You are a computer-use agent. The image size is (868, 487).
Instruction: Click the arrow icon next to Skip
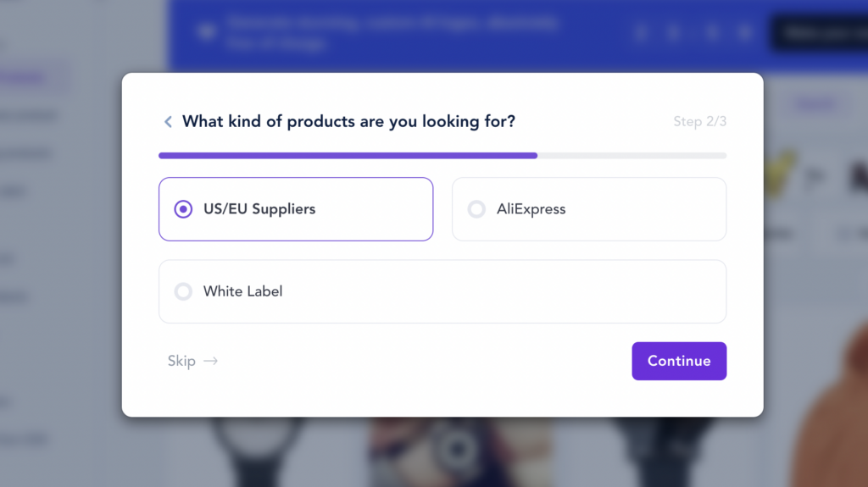tap(211, 361)
